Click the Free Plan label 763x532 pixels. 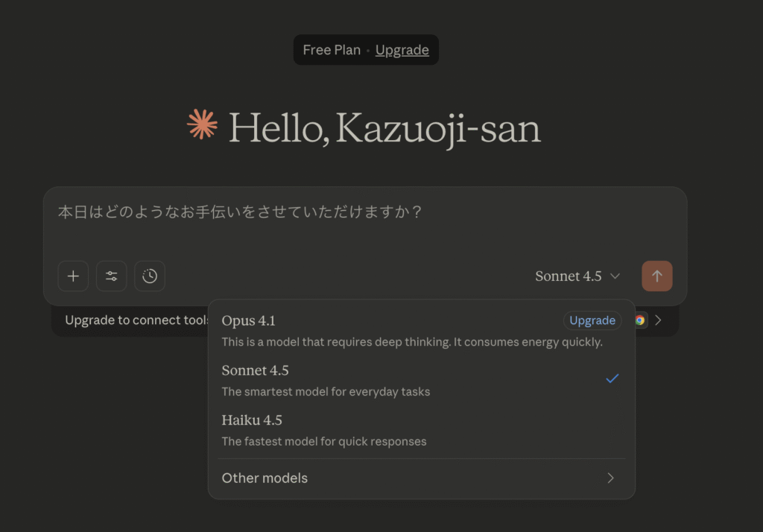[331, 50]
